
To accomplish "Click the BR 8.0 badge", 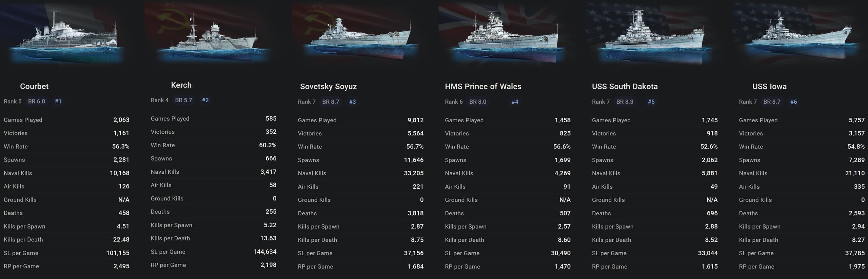I will [x=477, y=102].
